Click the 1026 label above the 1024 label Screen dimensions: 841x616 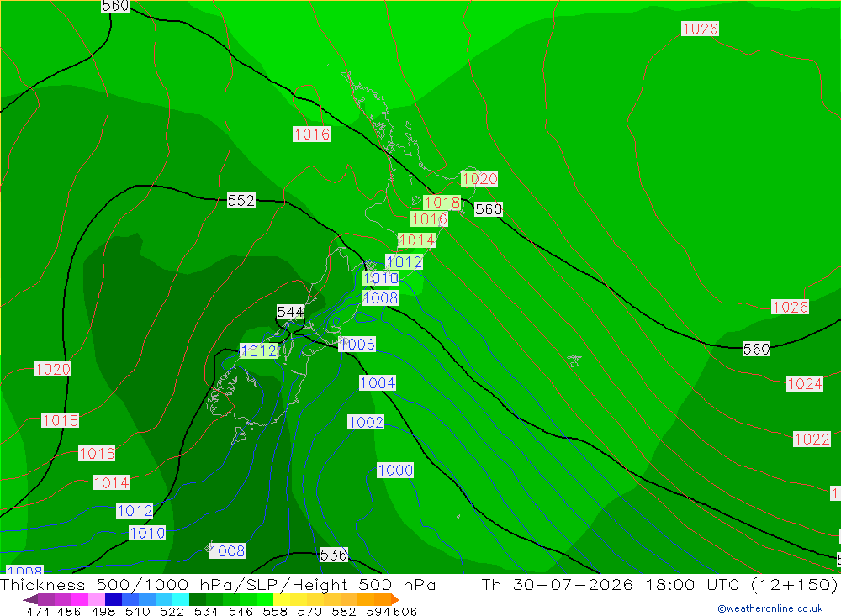pos(790,308)
